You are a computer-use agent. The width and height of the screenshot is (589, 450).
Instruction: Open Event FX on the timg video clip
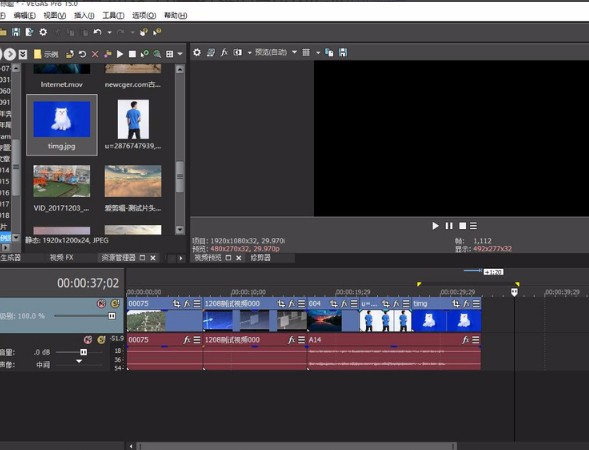point(466,304)
